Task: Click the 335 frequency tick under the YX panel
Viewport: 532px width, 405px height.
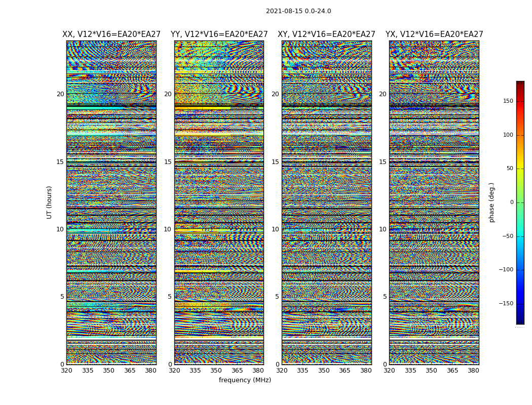Action: point(410,371)
